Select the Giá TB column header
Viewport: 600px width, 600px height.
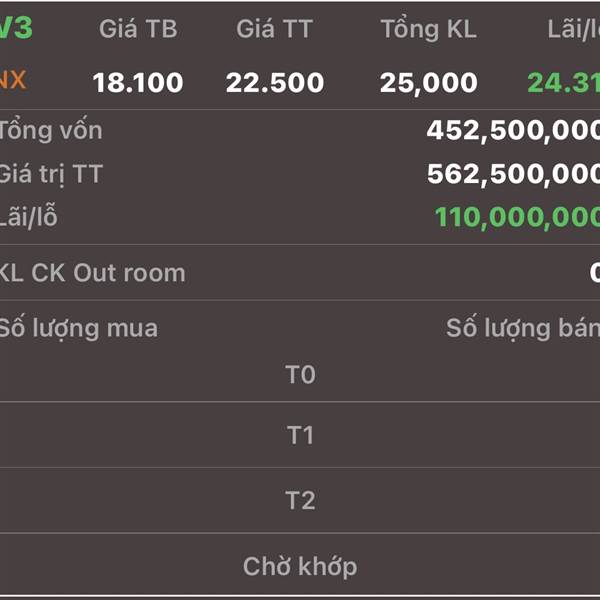click(138, 29)
